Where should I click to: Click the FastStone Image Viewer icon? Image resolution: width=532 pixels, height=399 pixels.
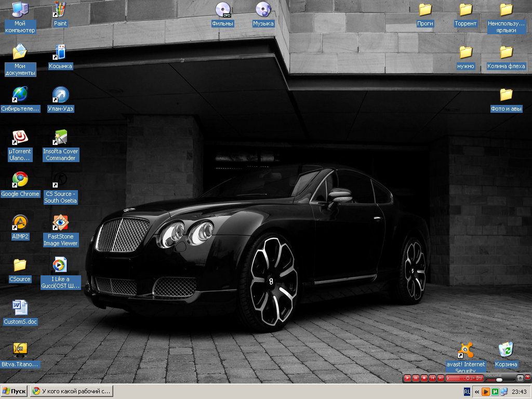60,223
